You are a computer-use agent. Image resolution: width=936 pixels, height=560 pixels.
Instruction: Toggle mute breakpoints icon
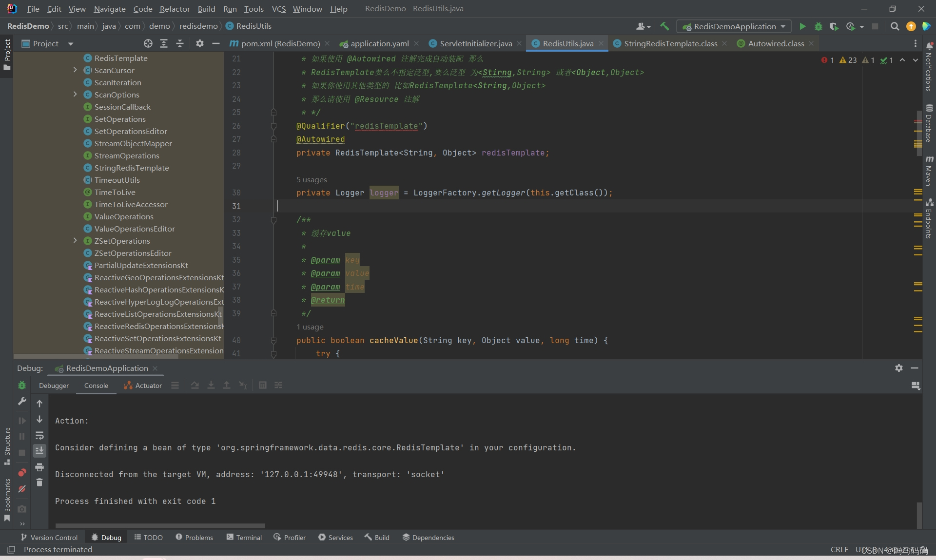[22, 489]
